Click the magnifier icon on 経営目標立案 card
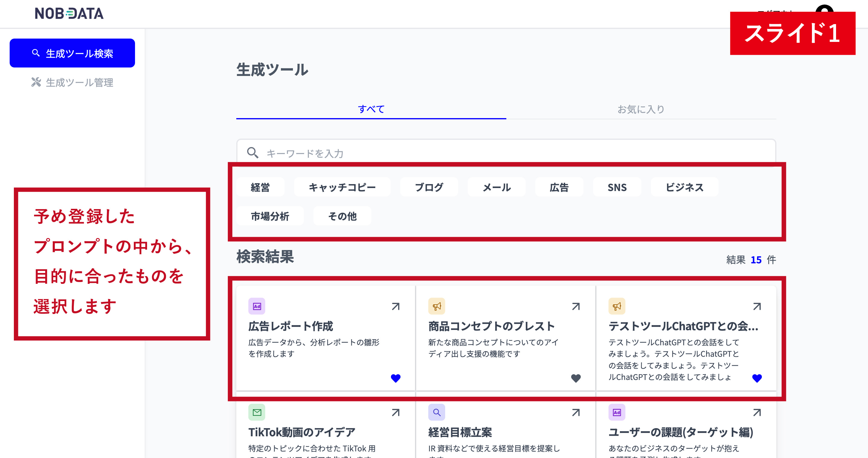 point(437,412)
